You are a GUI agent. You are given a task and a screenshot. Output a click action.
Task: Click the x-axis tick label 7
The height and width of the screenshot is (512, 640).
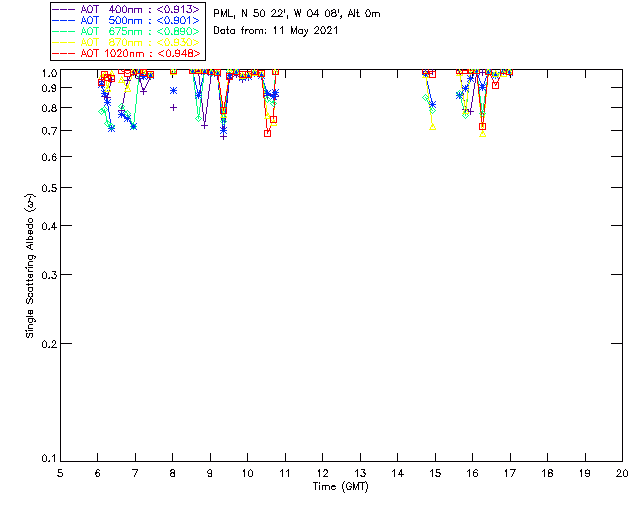click(135, 473)
